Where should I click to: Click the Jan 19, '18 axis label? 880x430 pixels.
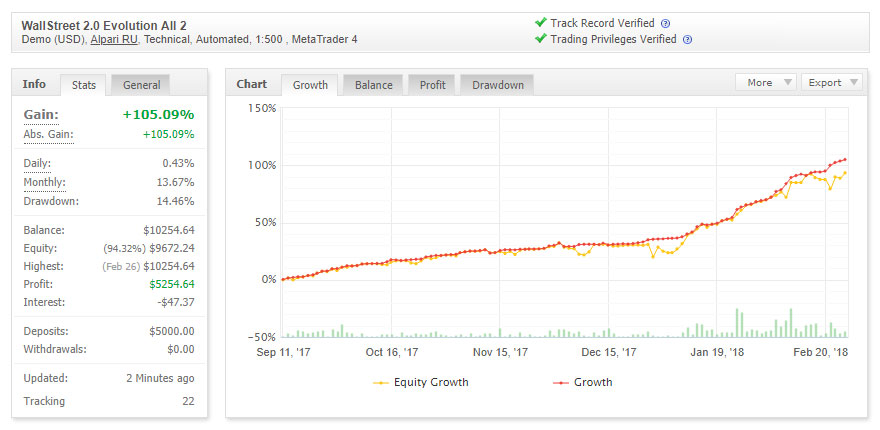[x=717, y=353]
